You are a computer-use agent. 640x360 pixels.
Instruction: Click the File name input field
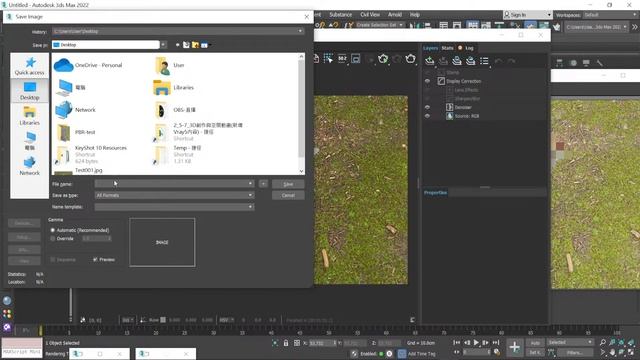pos(174,184)
